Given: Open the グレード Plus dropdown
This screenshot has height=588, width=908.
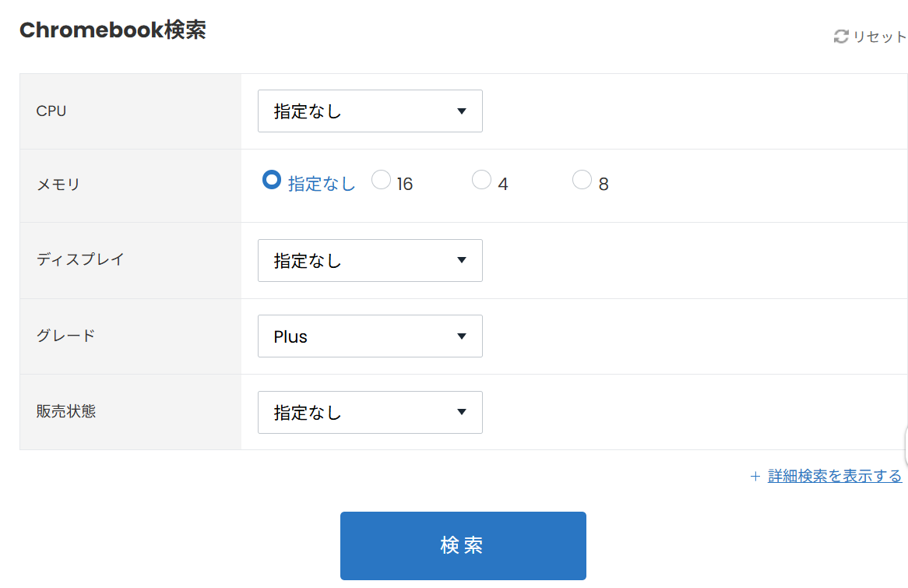Looking at the screenshot, I should click(x=370, y=336).
